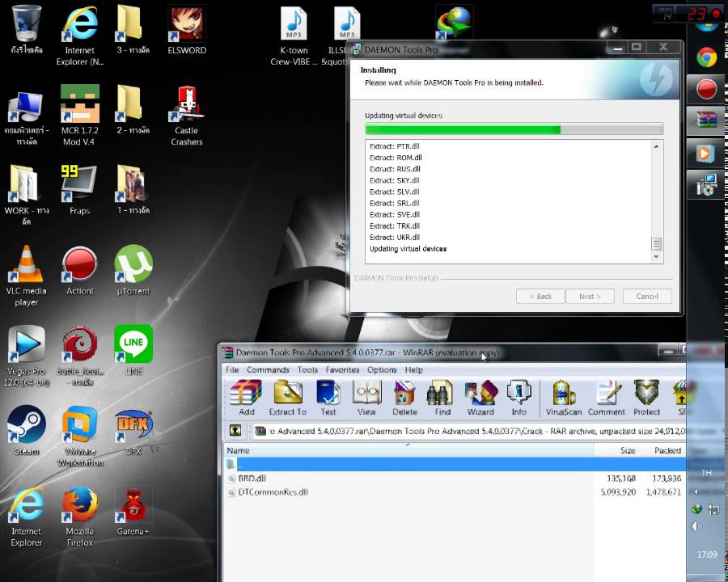The image size is (728, 582).
Task: Run VirusScan from WinRAR toolbar
Action: pyautogui.click(x=564, y=398)
